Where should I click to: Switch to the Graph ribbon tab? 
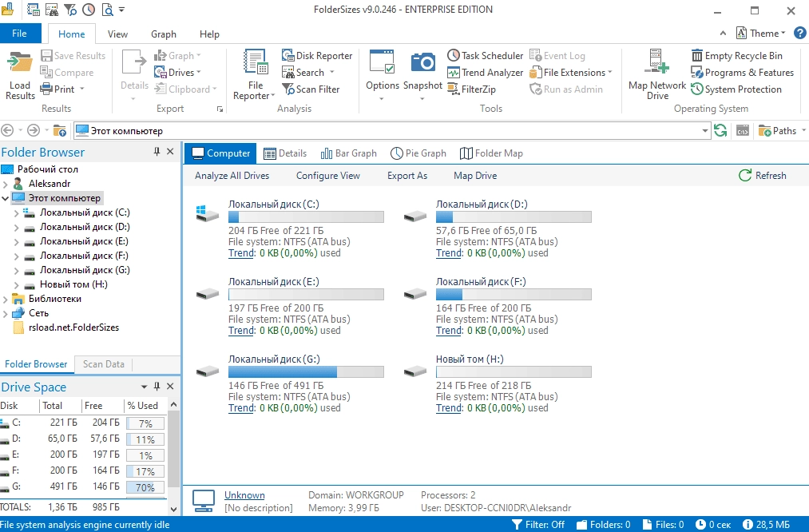coord(163,34)
